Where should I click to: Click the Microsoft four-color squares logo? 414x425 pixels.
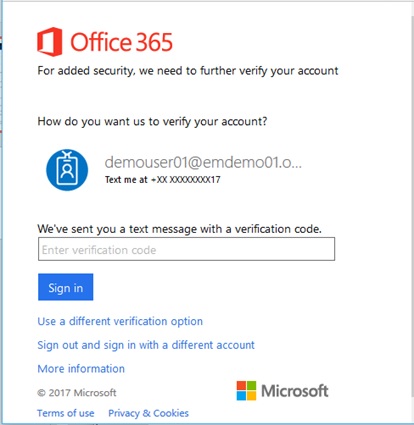[246, 391]
